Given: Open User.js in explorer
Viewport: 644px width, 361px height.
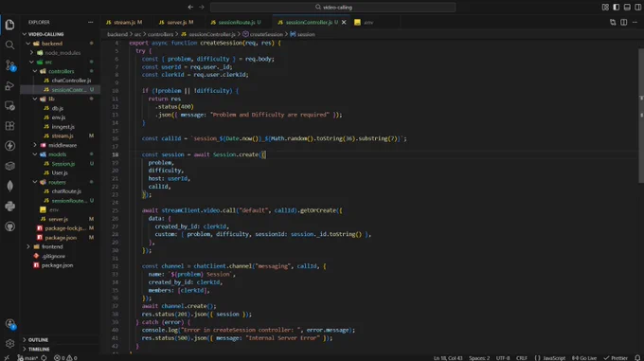Looking at the screenshot, I should click(60, 172).
